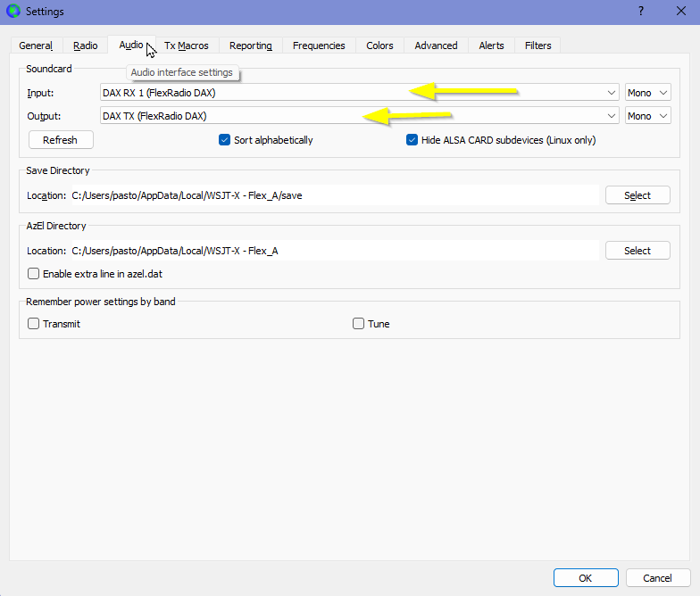Click Select for the Save Directory
The width and height of the screenshot is (700, 596).
[x=637, y=195]
